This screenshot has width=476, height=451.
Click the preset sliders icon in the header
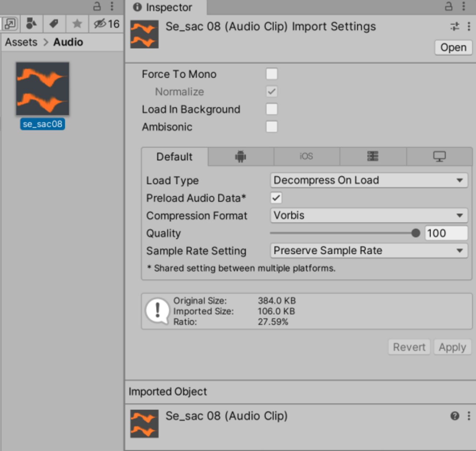pyautogui.click(x=455, y=26)
